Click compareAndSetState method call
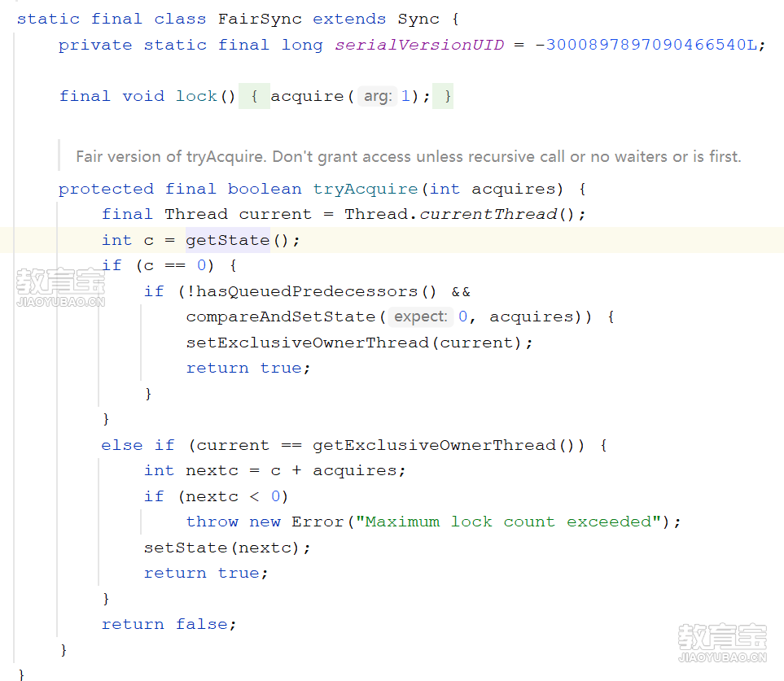 pos(281,316)
